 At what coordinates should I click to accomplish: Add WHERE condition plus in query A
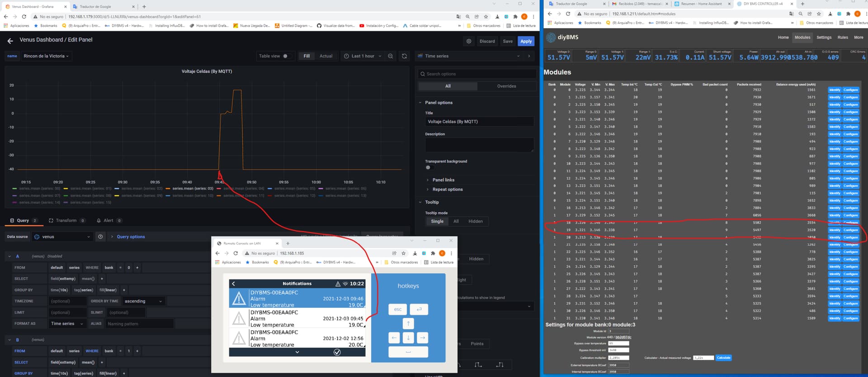[137, 267]
